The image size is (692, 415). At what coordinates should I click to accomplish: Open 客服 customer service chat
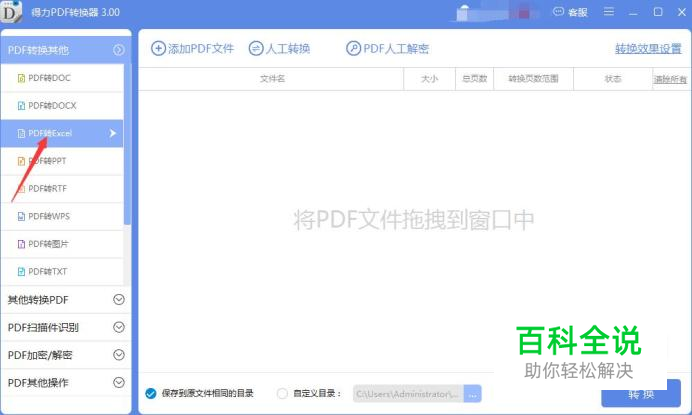point(570,12)
